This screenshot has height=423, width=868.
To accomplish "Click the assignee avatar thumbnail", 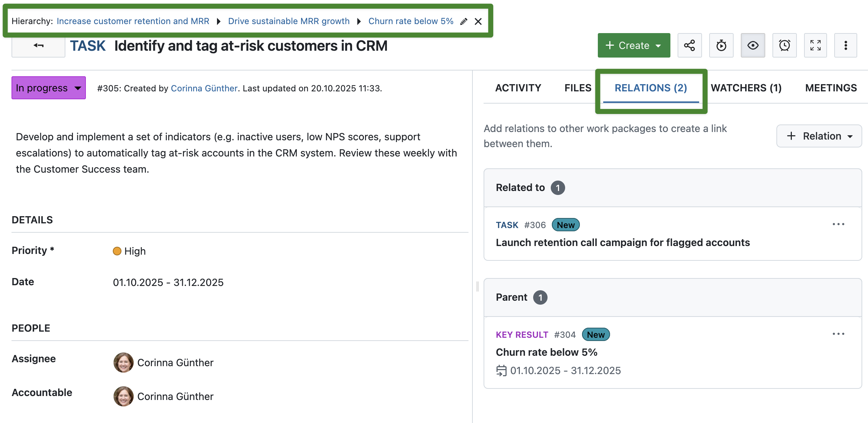I will point(123,362).
